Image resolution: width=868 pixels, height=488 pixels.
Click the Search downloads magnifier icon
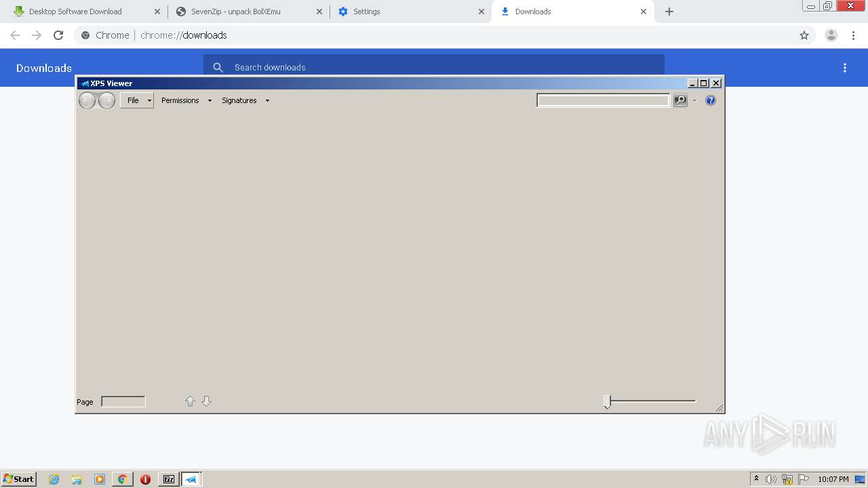(218, 67)
